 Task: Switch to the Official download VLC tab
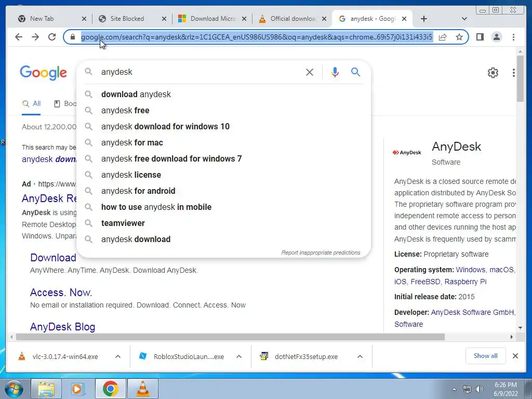click(293, 19)
